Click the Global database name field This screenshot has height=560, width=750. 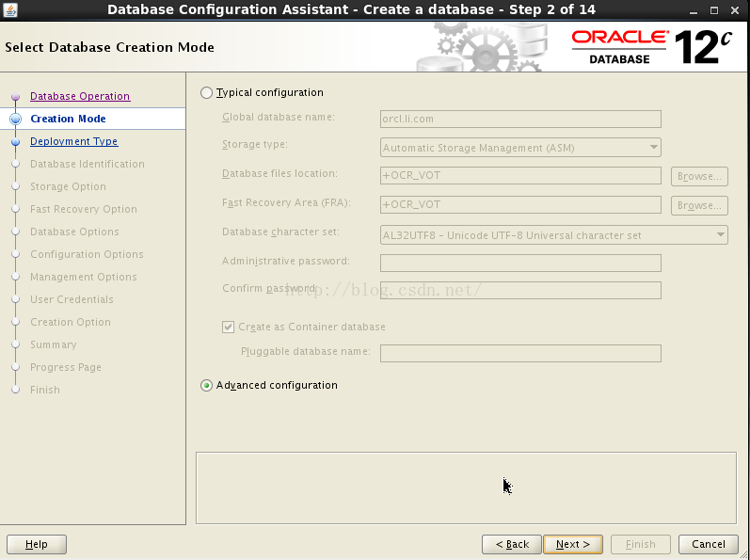point(520,119)
